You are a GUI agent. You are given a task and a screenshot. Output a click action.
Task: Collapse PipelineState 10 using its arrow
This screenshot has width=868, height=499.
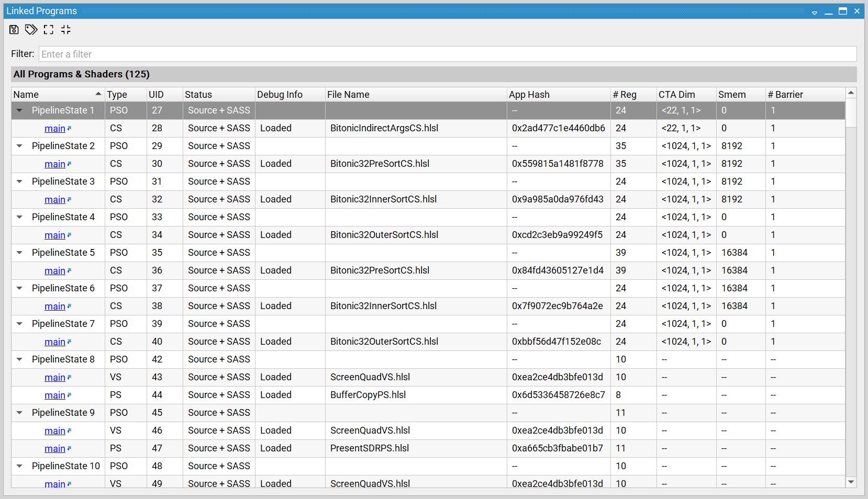(x=19, y=466)
